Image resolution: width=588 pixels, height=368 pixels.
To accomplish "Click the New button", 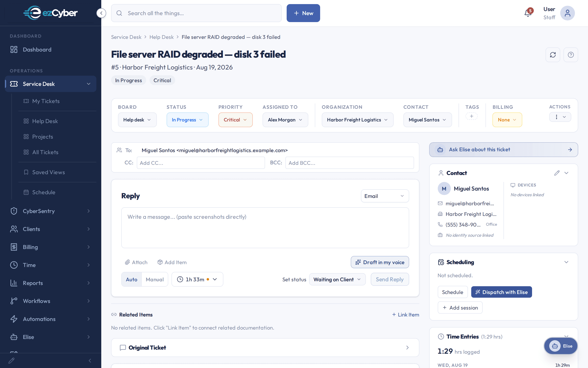I will 303,13.
